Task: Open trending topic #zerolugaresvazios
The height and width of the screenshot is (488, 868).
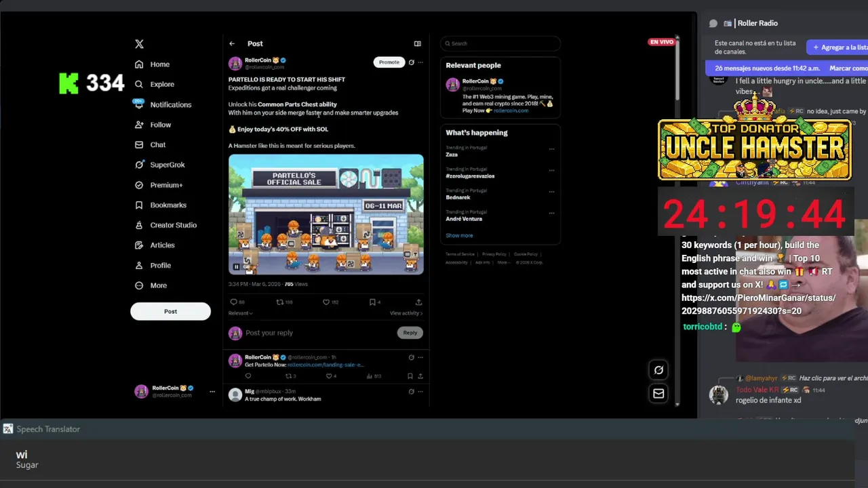Action: (470, 176)
